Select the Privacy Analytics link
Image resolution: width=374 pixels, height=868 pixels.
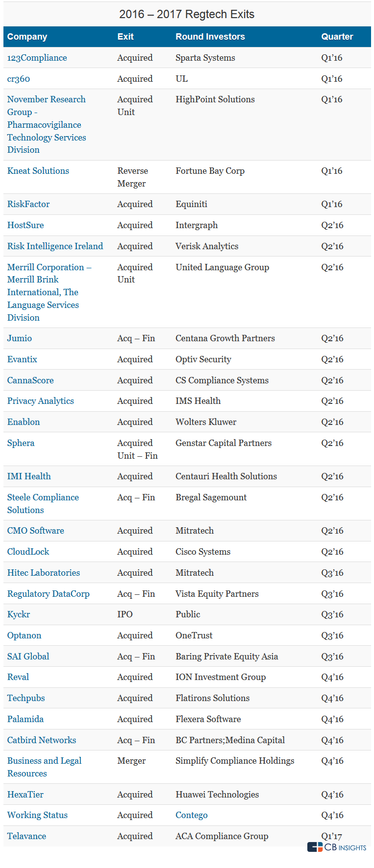point(40,401)
